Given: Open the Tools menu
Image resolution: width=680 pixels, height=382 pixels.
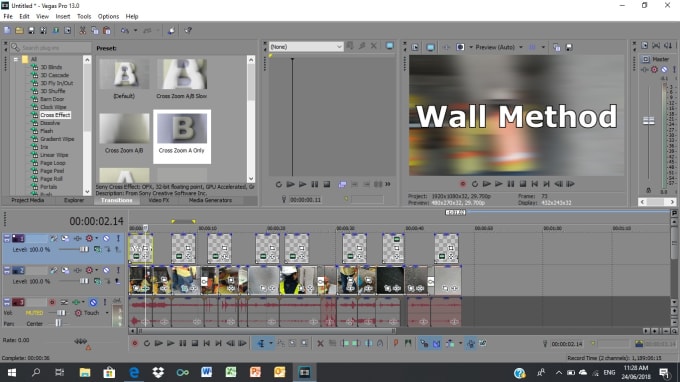Looking at the screenshot, I should click(x=84, y=16).
